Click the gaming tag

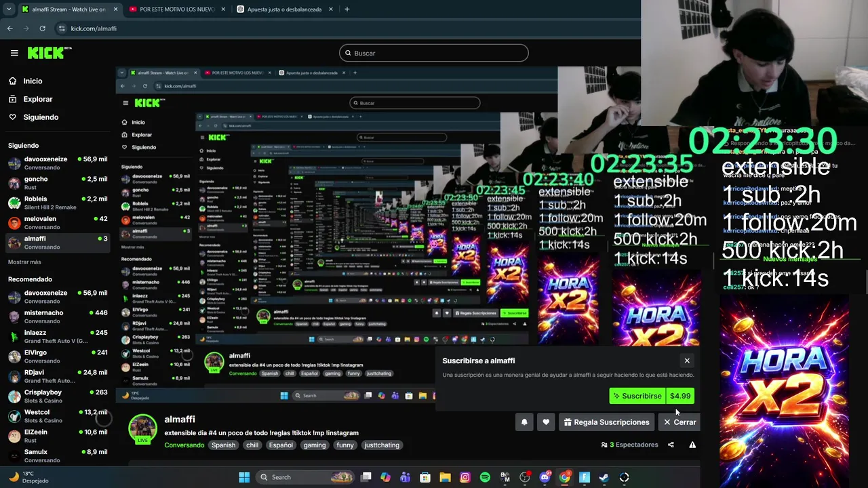[x=315, y=445]
